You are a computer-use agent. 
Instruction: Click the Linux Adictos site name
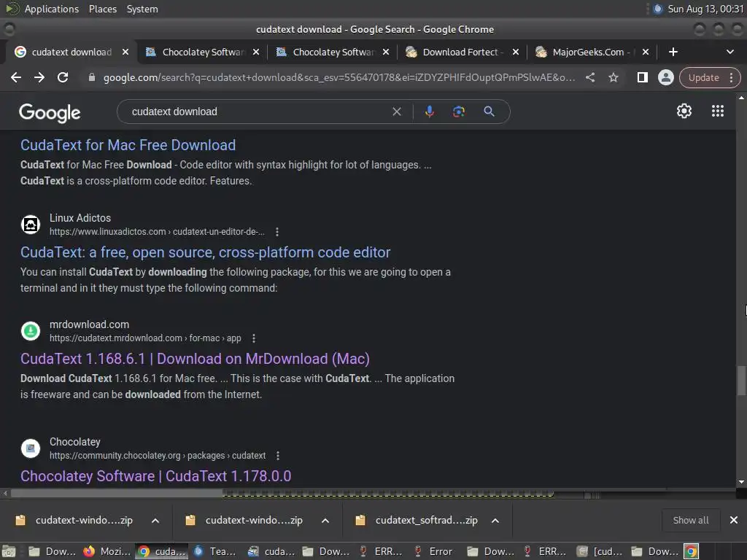pyautogui.click(x=80, y=218)
